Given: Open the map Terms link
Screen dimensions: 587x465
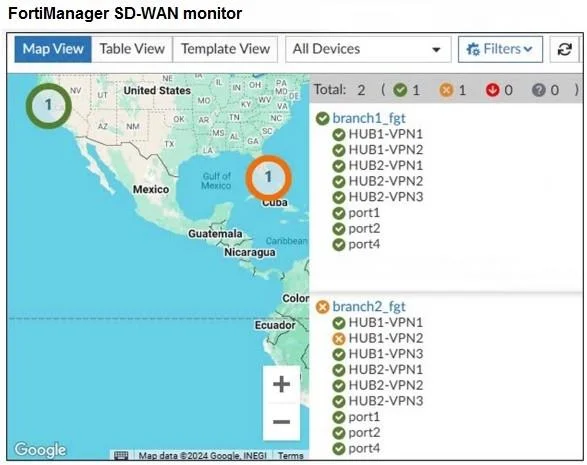Looking at the screenshot, I should pos(291,456).
